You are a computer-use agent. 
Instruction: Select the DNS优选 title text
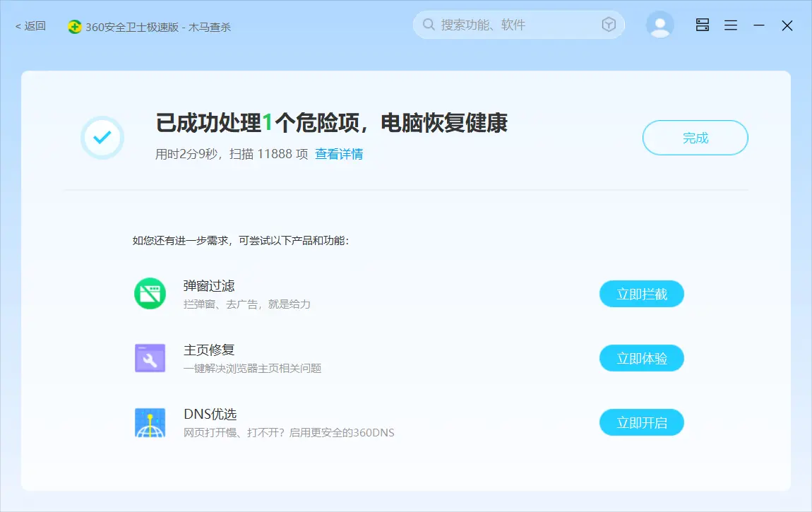click(210, 414)
